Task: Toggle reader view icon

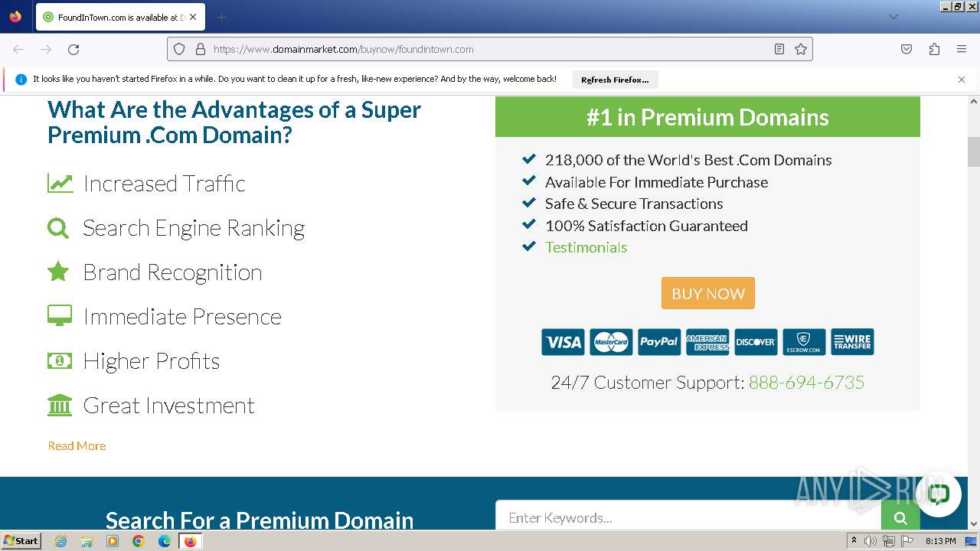Action: 779,49
